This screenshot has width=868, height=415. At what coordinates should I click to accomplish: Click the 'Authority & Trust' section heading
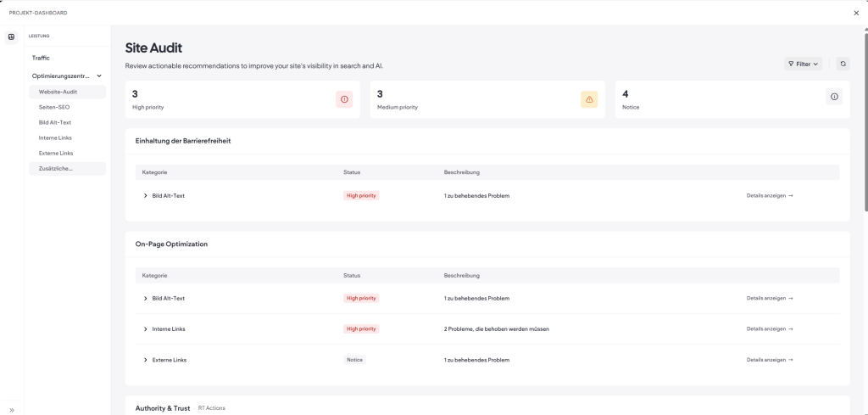pos(163,408)
